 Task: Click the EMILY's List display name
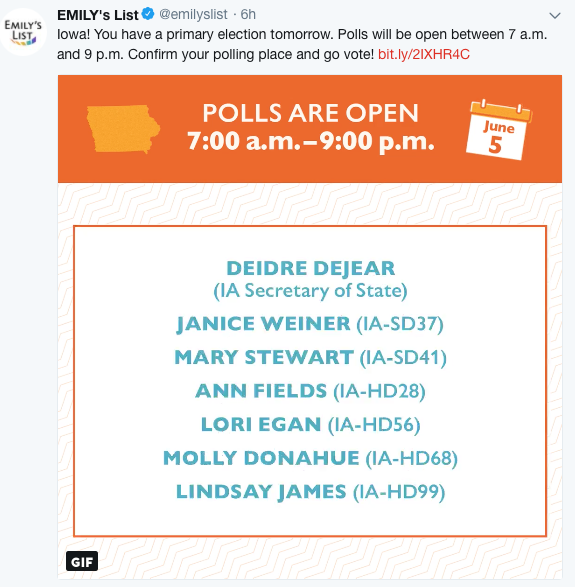[x=98, y=15]
